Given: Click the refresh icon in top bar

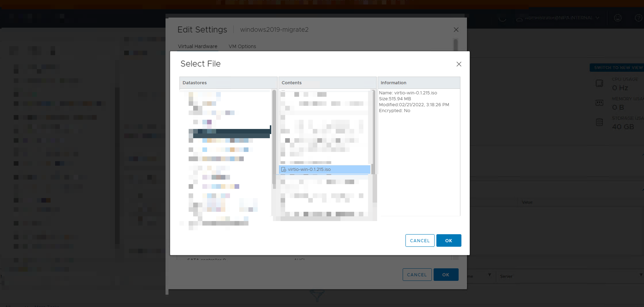Looking at the screenshot, I should pyautogui.click(x=502, y=18).
